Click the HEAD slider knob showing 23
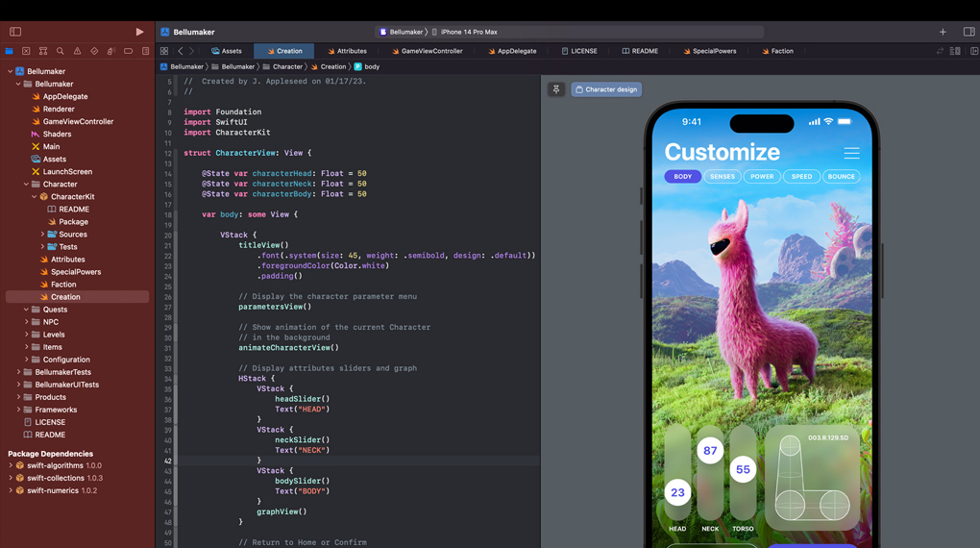 (x=677, y=492)
